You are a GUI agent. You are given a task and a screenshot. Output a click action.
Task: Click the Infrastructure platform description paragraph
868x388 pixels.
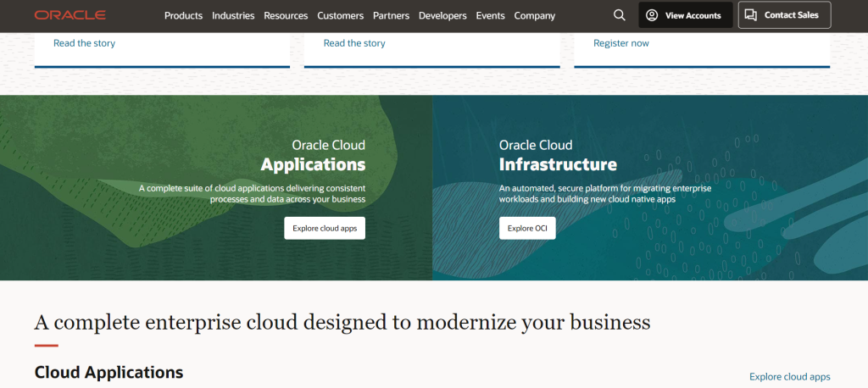pos(605,194)
